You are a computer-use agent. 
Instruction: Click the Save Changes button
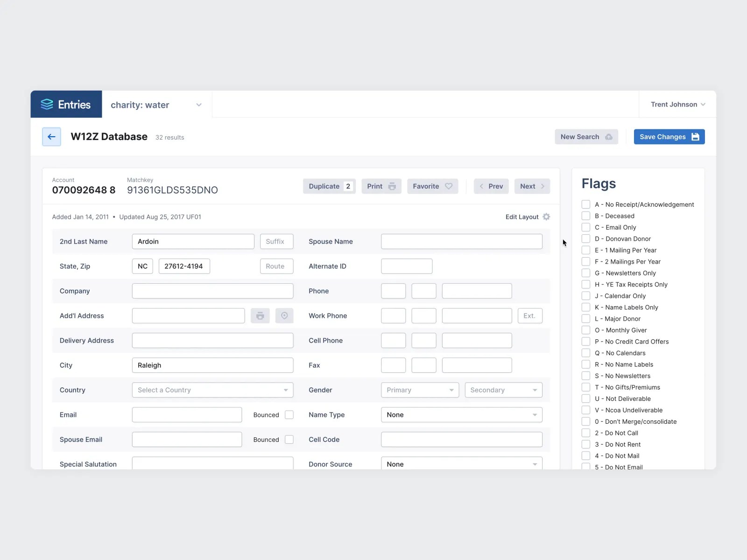pos(669,137)
